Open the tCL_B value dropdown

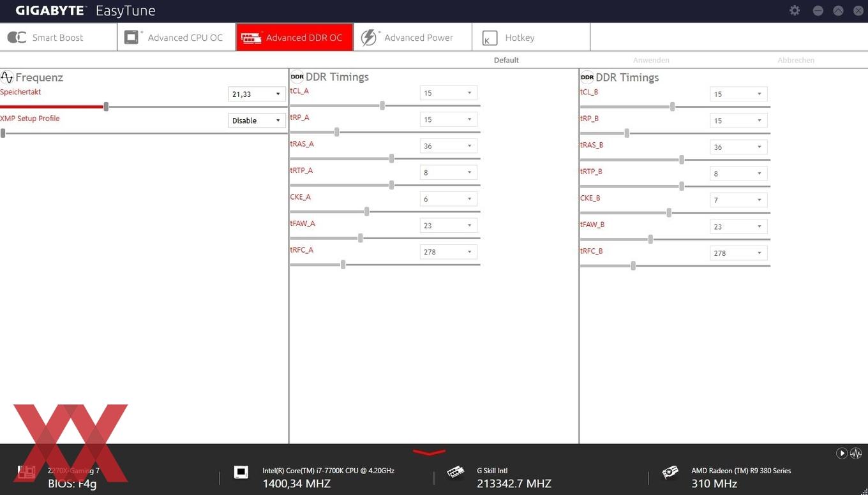[x=738, y=94]
